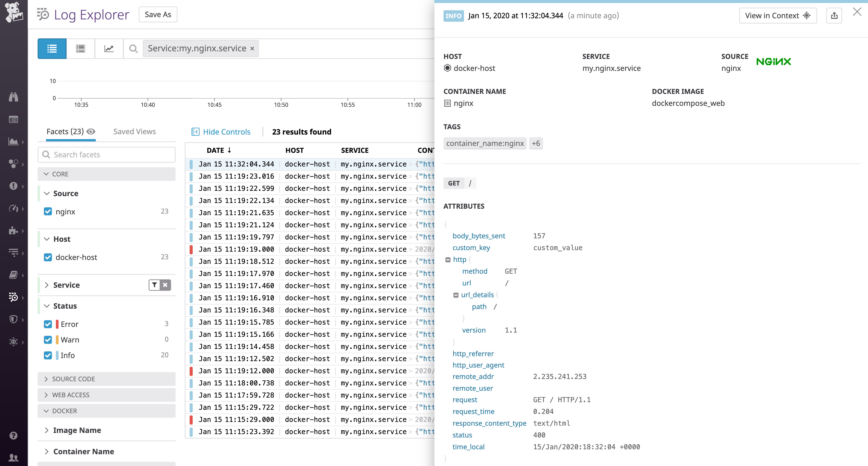This screenshot has width=868, height=466.
Task: Open the Watchdog binoculars icon in sidebar
Action: tap(13, 97)
